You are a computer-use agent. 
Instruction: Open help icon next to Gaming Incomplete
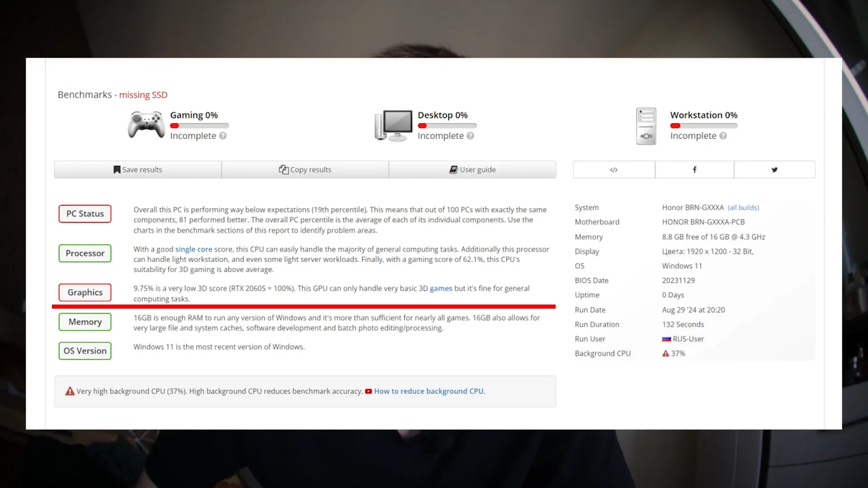coord(223,136)
